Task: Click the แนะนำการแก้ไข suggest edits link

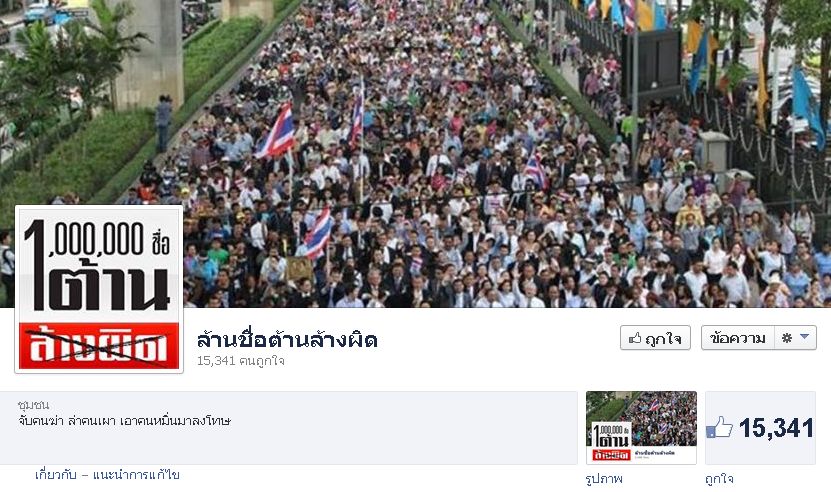Action: coord(136,475)
